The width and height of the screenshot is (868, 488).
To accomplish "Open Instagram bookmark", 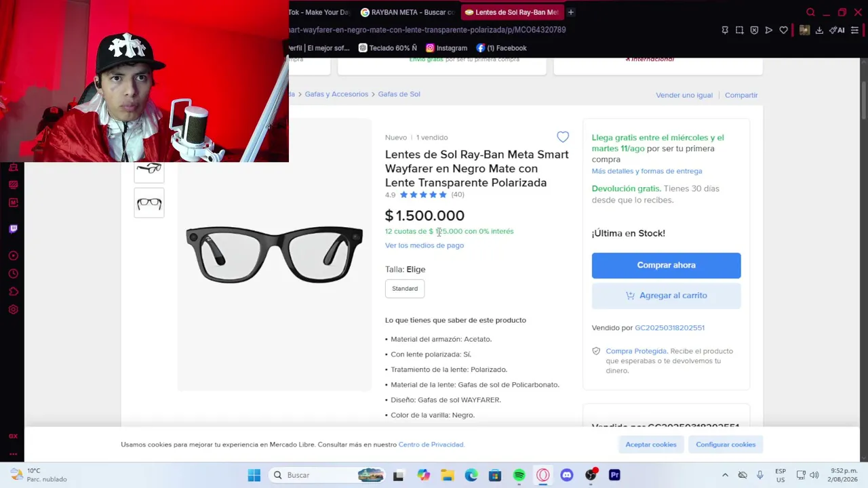I will point(447,48).
